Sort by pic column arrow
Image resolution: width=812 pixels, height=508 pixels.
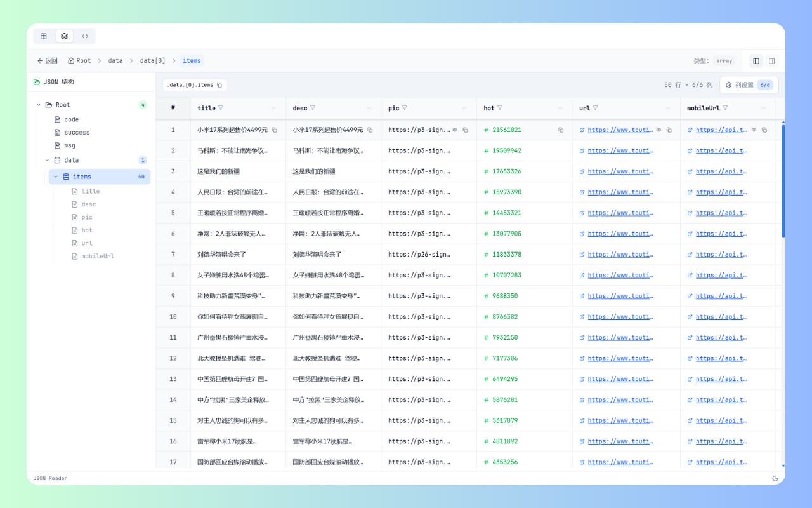pos(464,109)
